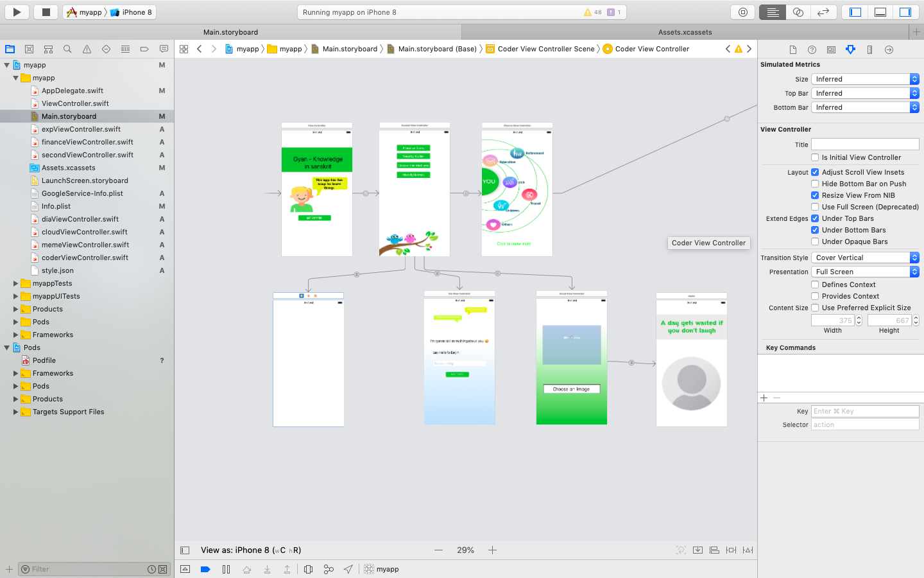Add a new key command
924x578 pixels.
[764, 398]
